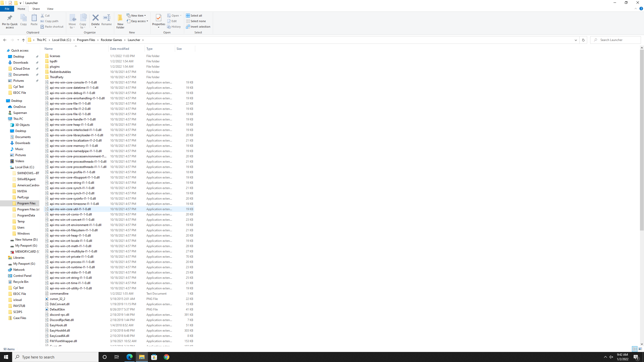Expand the Easy access dropdown
Screen dimensions: 644x362
138,21
